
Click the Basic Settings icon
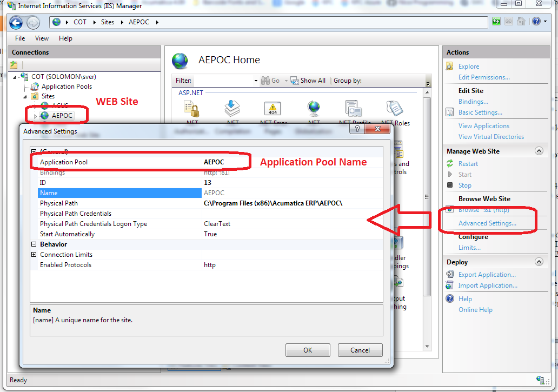coord(450,112)
